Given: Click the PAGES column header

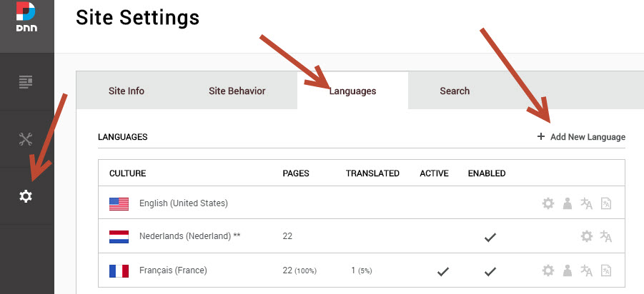Looking at the screenshot, I should pyautogui.click(x=296, y=173).
